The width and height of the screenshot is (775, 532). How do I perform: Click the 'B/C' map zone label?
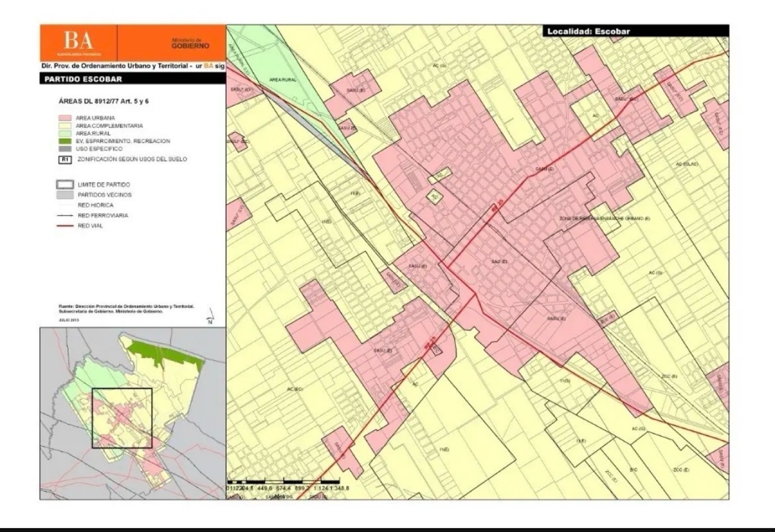point(634,470)
